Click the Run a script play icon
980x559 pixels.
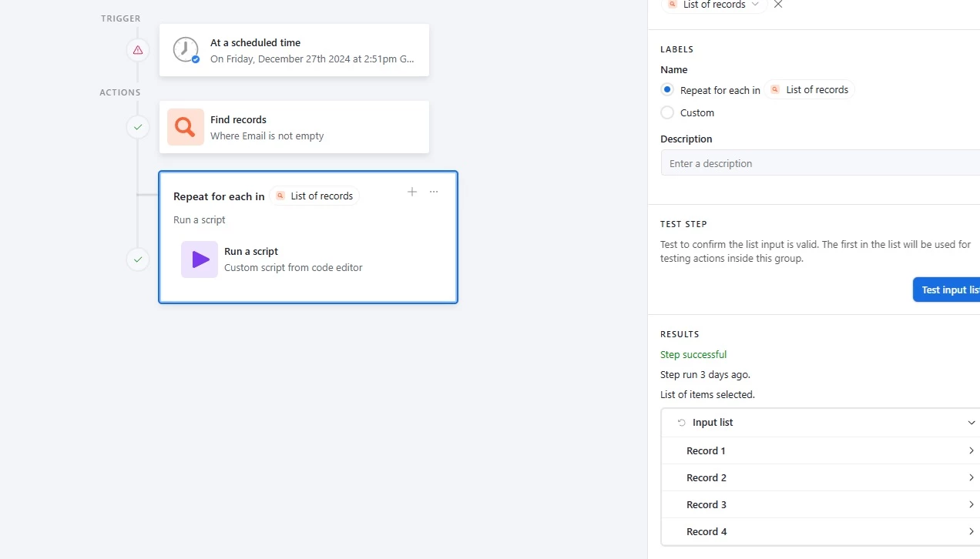(x=200, y=259)
